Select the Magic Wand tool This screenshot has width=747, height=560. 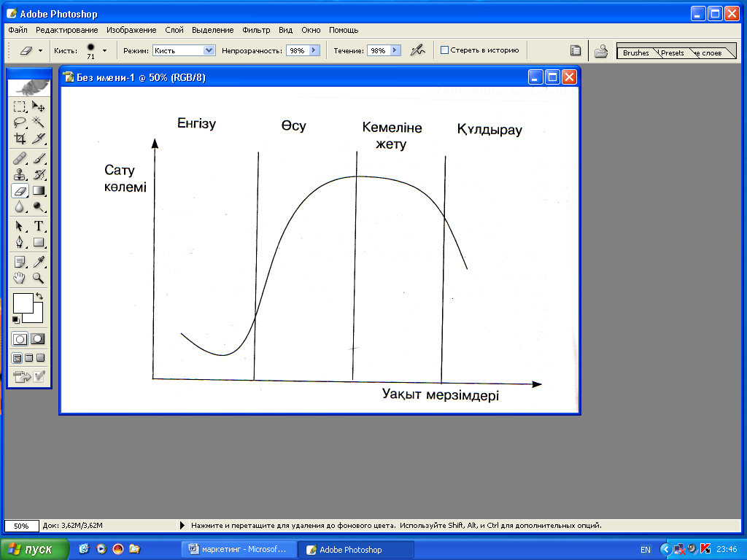38,122
